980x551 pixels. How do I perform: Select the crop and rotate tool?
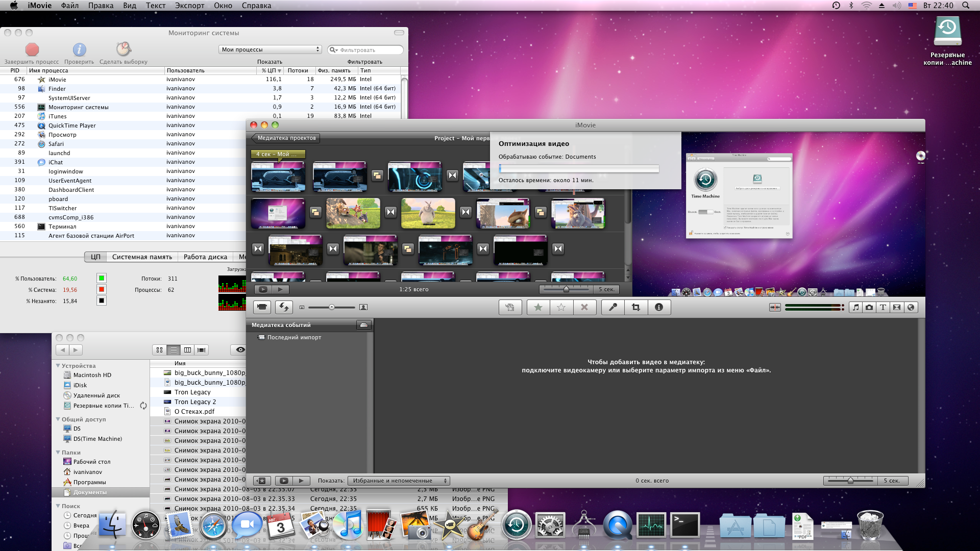click(x=635, y=307)
